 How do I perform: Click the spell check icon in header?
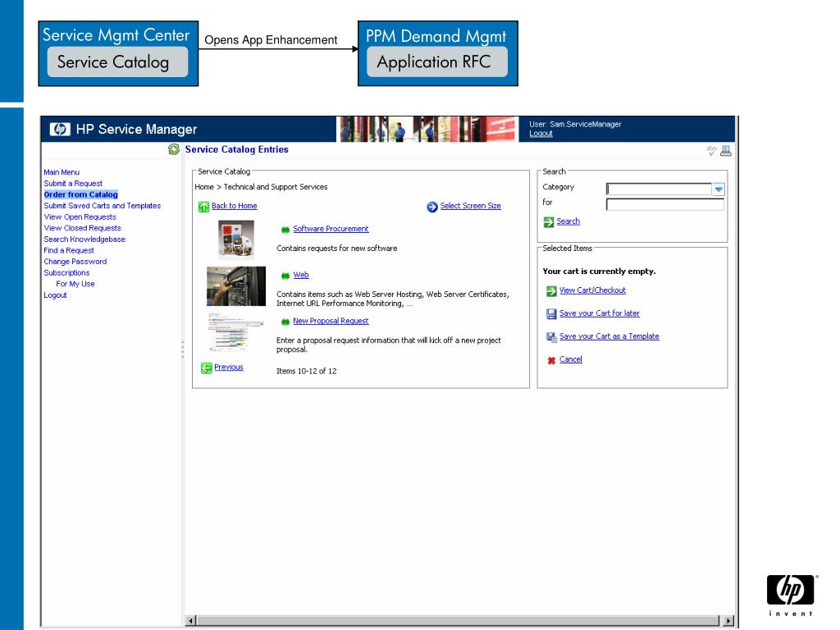(x=711, y=151)
